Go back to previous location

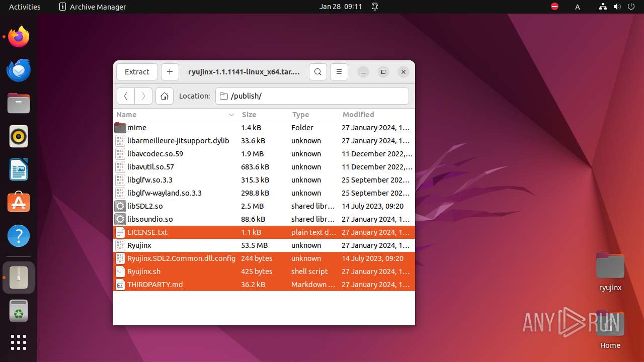(126, 96)
